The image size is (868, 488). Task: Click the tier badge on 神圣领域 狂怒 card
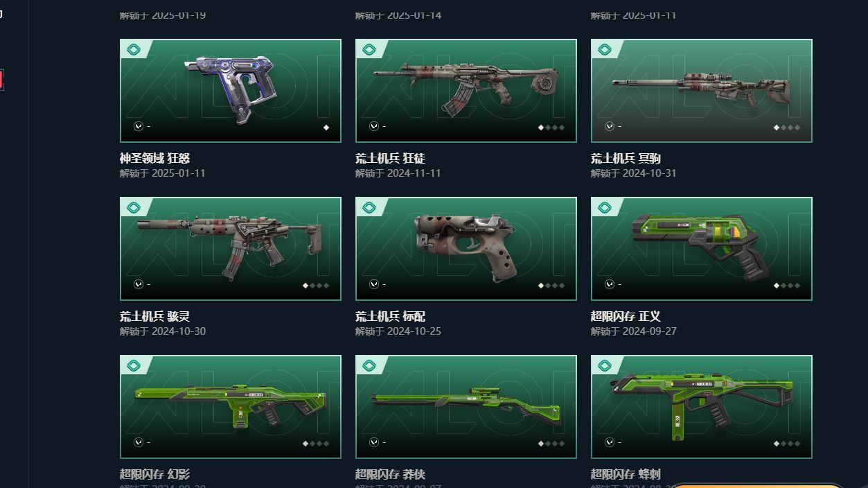pos(134,49)
